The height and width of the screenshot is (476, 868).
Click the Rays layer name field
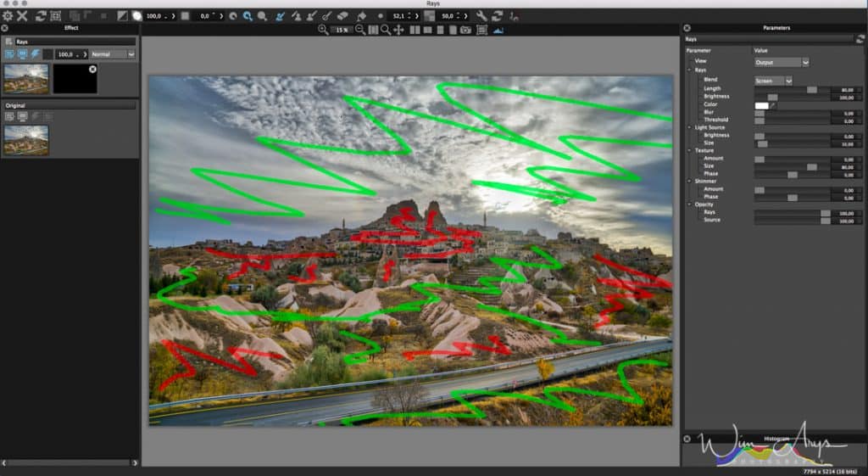click(x=75, y=42)
